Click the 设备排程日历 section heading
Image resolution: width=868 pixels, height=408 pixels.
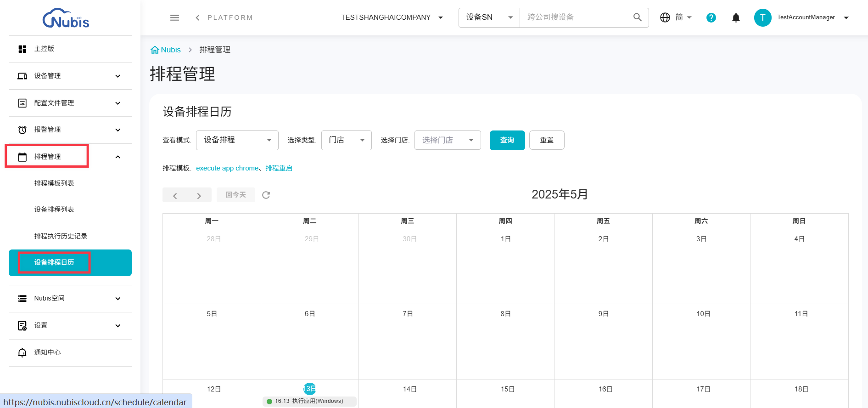click(197, 112)
